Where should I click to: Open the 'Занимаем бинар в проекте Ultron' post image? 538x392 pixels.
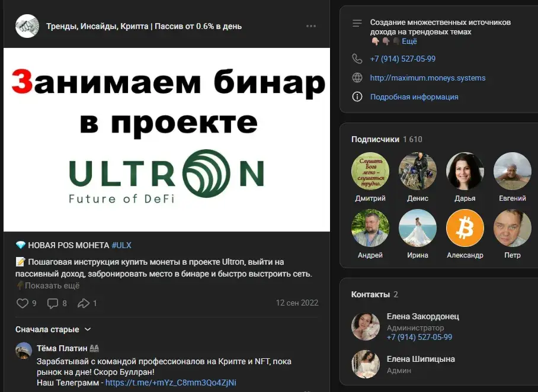[x=166, y=140]
